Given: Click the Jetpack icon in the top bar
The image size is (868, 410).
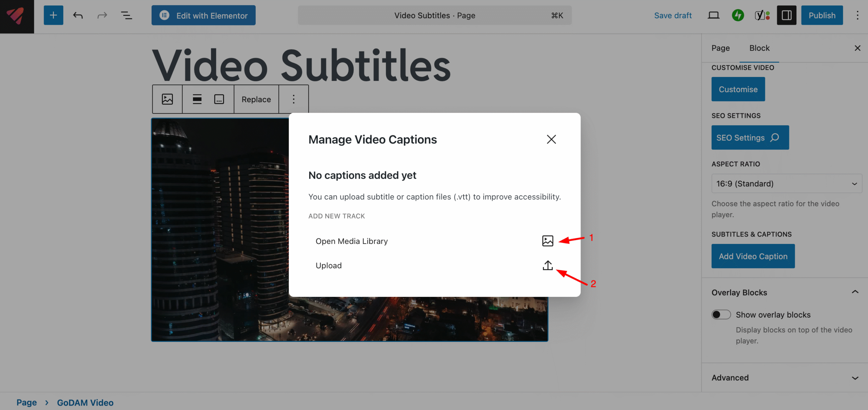Looking at the screenshot, I should pyautogui.click(x=738, y=15).
